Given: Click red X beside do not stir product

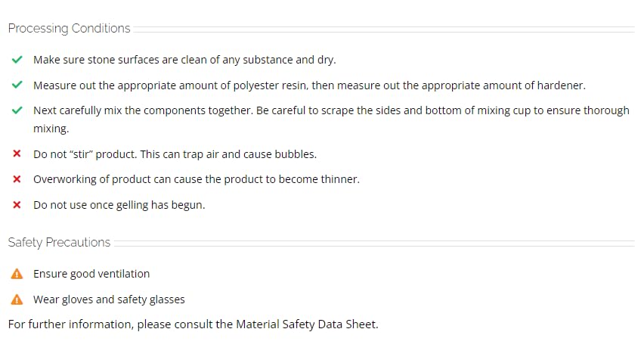Looking at the screenshot, I should pyautogui.click(x=17, y=154).
